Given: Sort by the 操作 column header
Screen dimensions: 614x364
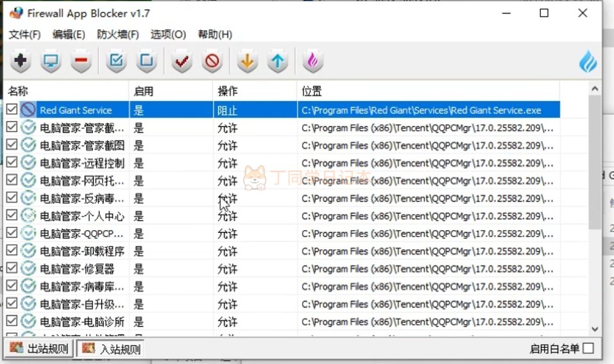Looking at the screenshot, I should 255,91.
